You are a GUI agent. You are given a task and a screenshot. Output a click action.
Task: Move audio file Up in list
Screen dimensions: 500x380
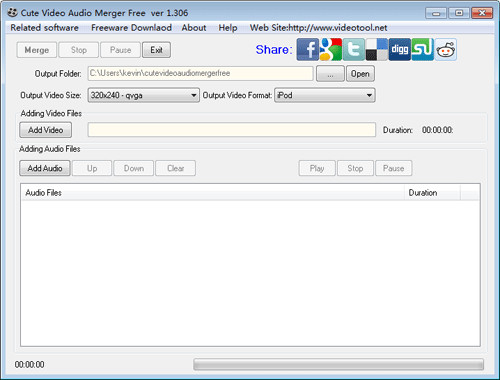[92, 168]
